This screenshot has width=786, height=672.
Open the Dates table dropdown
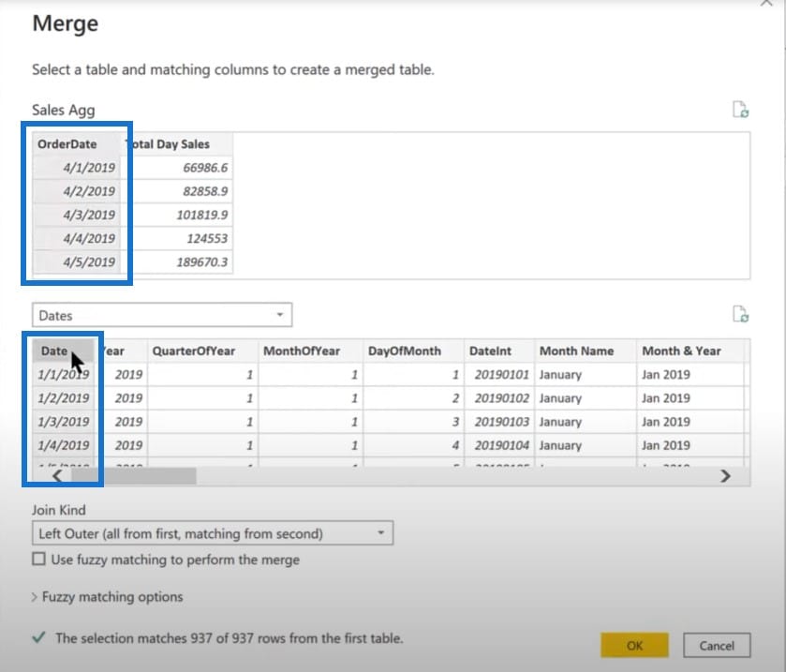click(x=162, y=315)
